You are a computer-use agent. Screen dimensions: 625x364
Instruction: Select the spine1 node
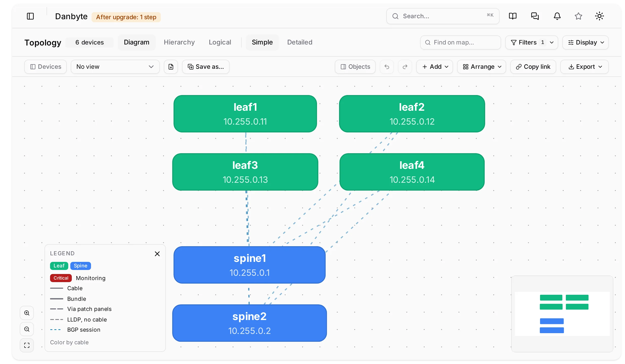tap(250, 265)
